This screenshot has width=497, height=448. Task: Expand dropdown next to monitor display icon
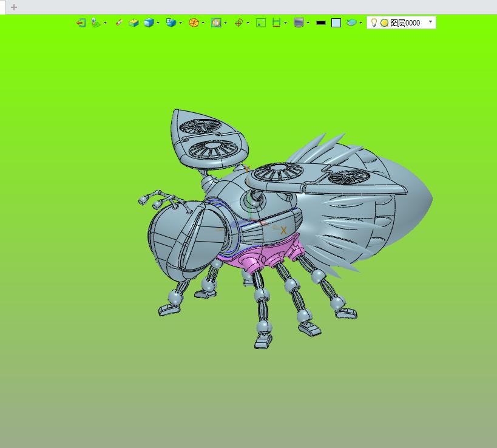[x=308, y=23]
